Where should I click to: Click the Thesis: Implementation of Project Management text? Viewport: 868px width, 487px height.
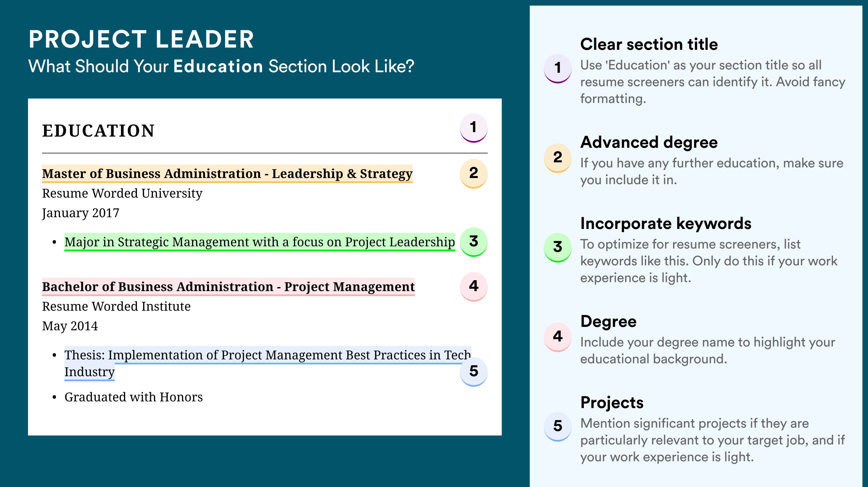tap(268, 363)
